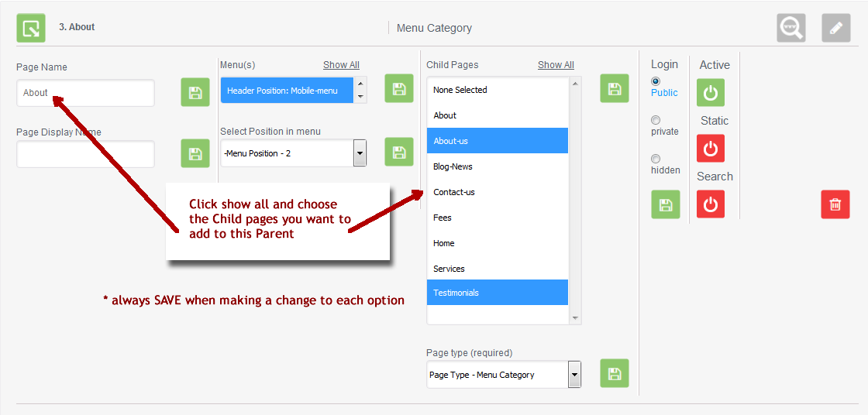Image resolution: width=868 pixels, height=415 pixels.
Task: Open the www preview magnifier icon
Action: [791, 28]
